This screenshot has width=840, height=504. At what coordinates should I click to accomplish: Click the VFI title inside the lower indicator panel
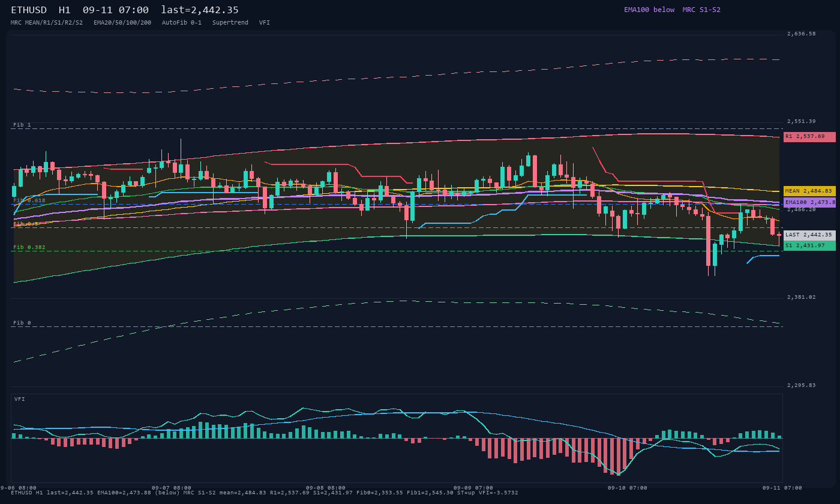20,399
